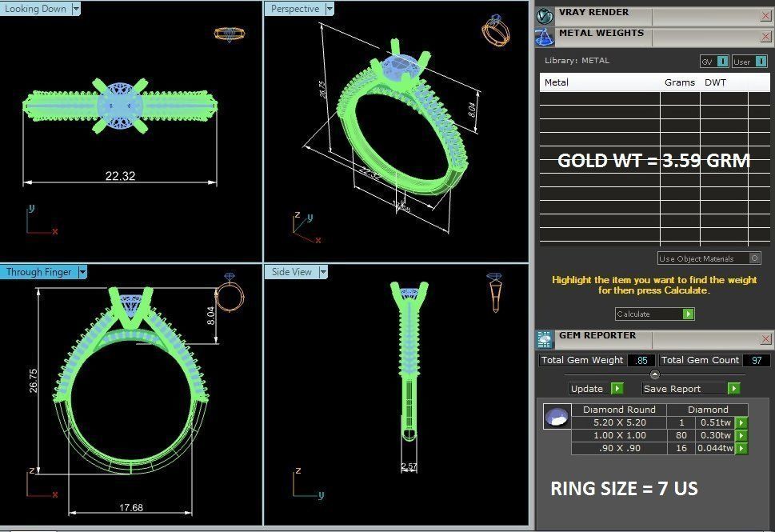775x532 pixels.
Task: Open the VRay Render tool icon
Action: click(544, 16)
